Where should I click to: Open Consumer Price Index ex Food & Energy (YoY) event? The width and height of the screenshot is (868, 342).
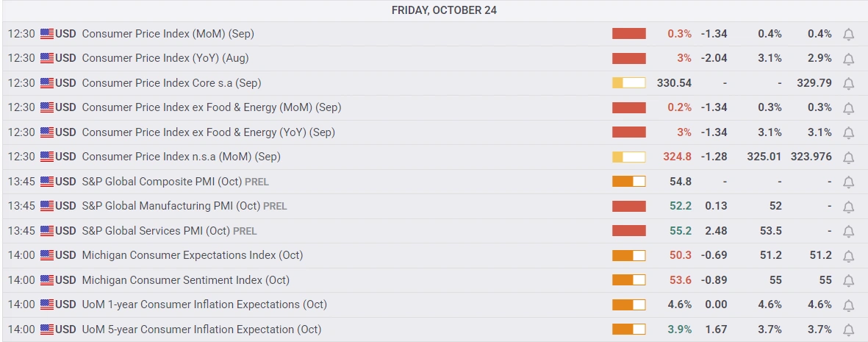[x=208, y=132]
